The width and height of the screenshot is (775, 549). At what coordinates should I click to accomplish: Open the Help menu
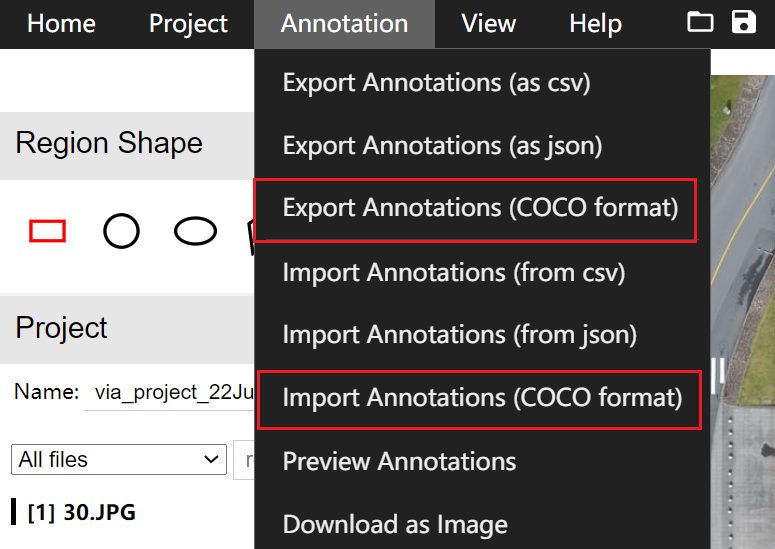coord(596,23)
